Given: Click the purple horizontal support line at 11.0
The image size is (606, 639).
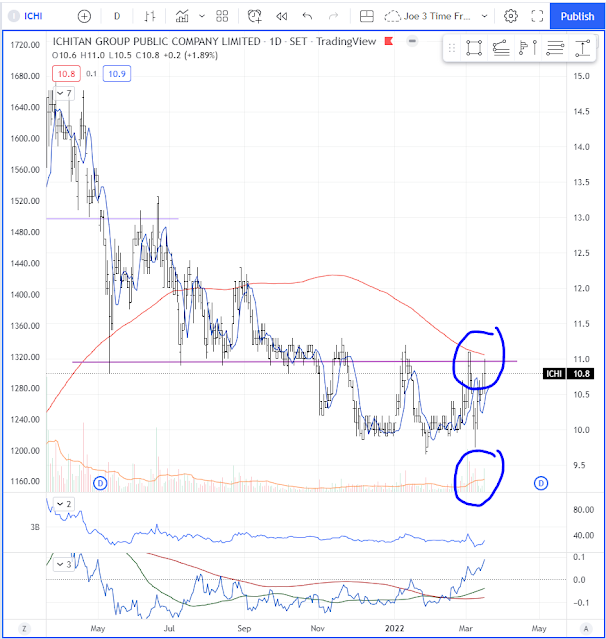Looking at the screenshot, I should (294, 361).
